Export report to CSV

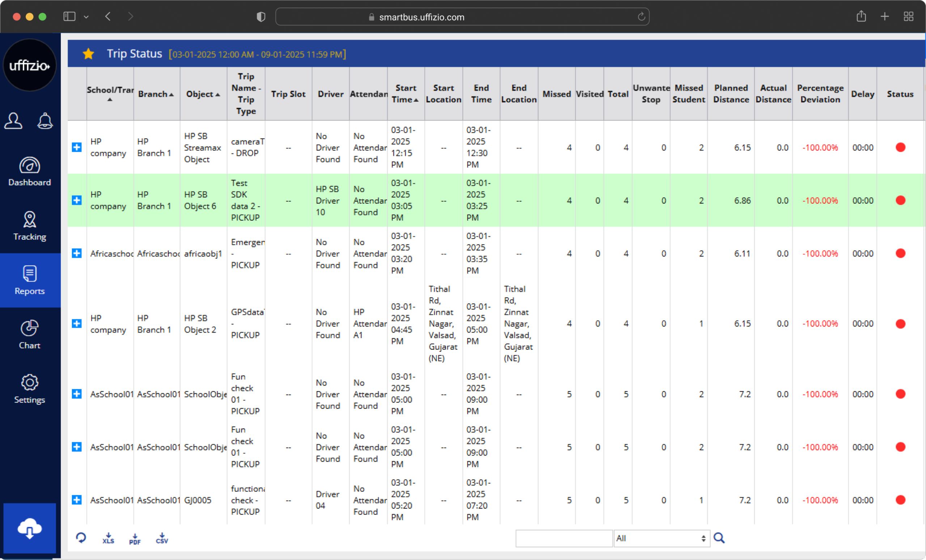coord(162,538)
